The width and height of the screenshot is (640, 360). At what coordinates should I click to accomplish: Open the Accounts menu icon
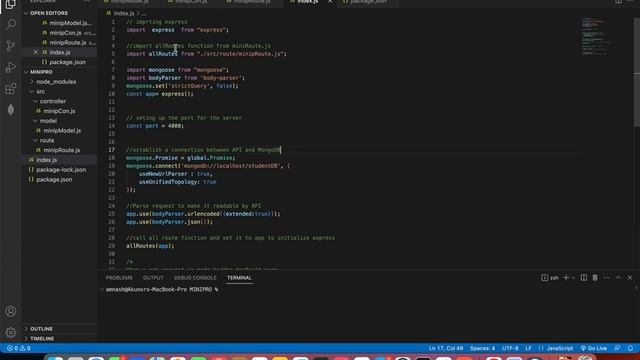[11, 311]
